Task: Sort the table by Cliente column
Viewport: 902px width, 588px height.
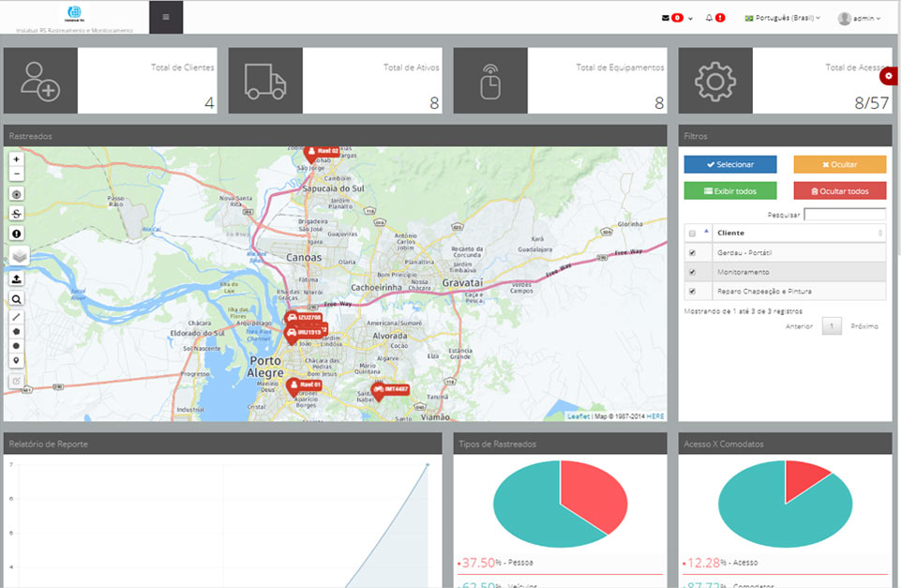Action: [797, 233]
